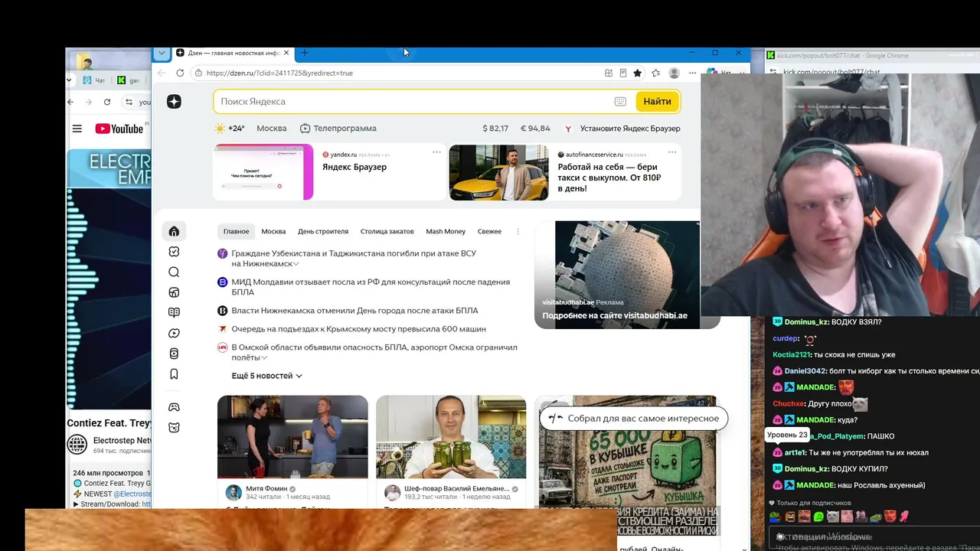This screenshot has height=551, width=980.
Task: Click the on-screen keyboard icon in search
Action: pyautogui.click(x=620, y=102)
